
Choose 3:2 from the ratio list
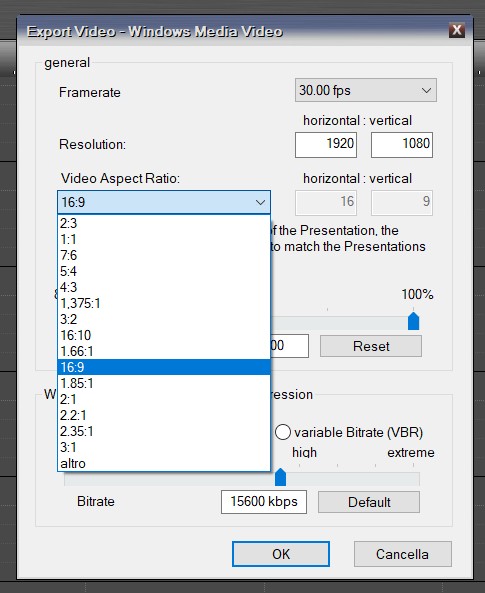pyautogui.click(x=164, y=319)
